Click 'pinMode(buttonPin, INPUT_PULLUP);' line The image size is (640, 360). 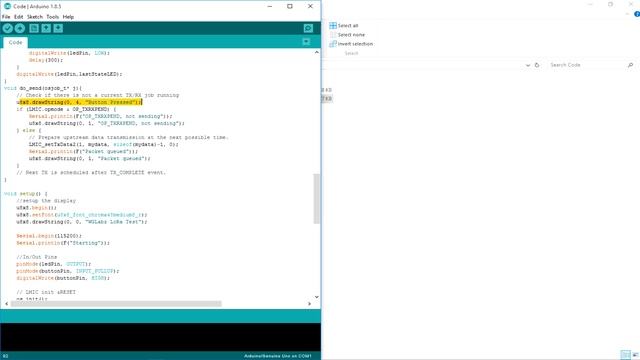pos(68,271)
